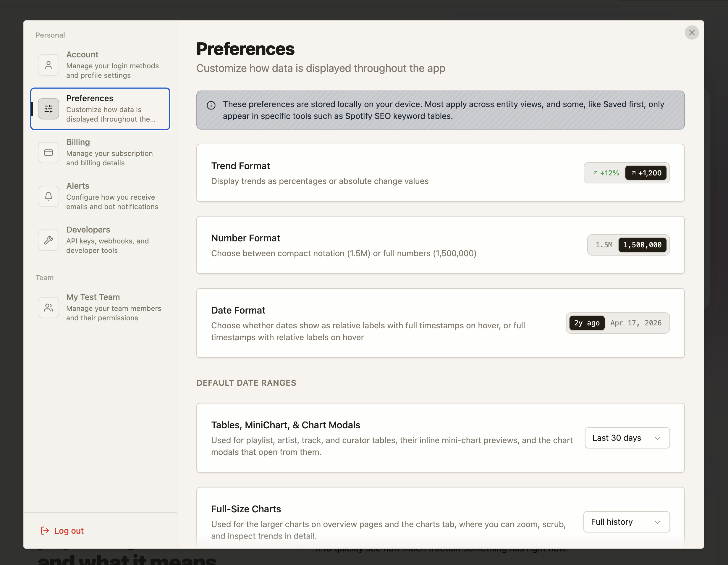Open the Billing settings section
The width and height of the screenshot is (728, 565).
[x=100, y=152]
